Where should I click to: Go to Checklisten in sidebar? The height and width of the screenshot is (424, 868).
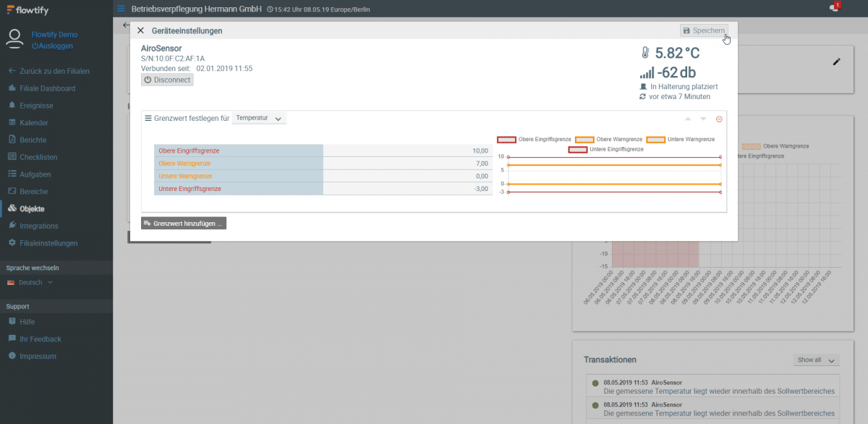tap(38, 157)
